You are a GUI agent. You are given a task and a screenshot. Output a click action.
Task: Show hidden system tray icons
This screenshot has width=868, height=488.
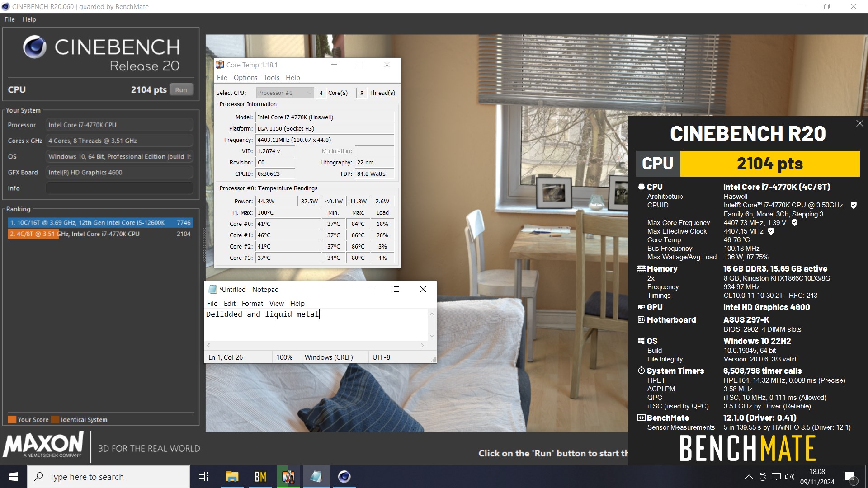click(x=749, y=477)
